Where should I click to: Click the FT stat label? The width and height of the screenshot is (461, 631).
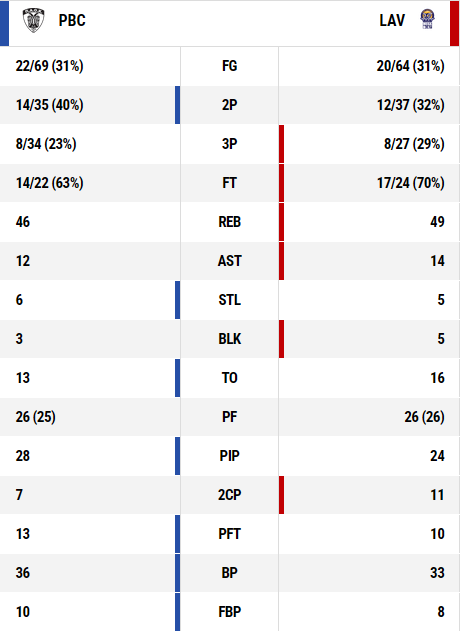(229, 183)
